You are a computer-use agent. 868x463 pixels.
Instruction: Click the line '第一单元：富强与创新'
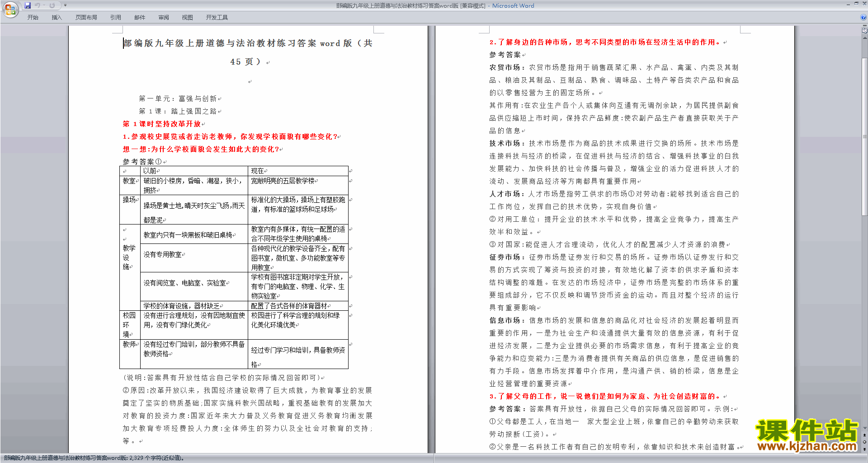(x=178, y=98)
